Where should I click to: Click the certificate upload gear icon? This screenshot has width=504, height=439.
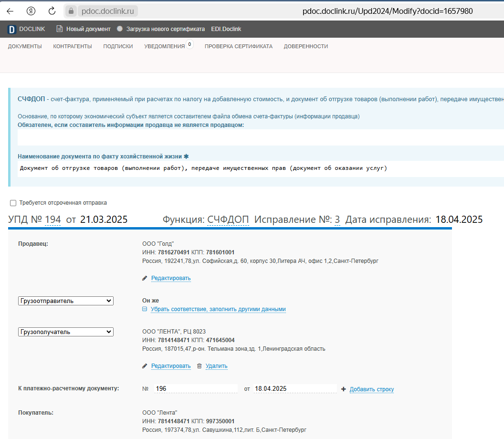pyautogui.click(x=120, y=29)
